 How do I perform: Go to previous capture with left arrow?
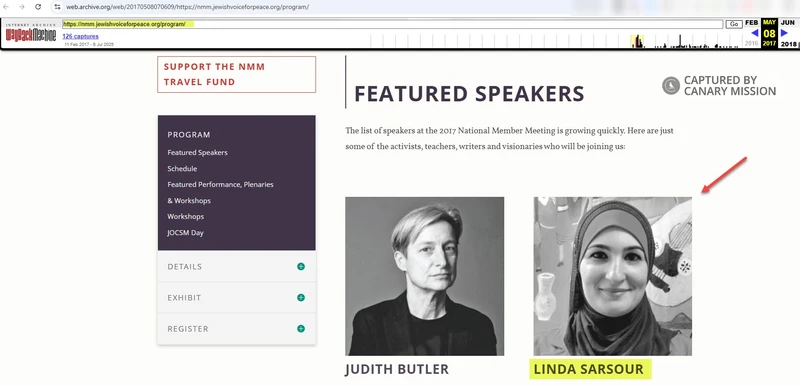point(755,33)
